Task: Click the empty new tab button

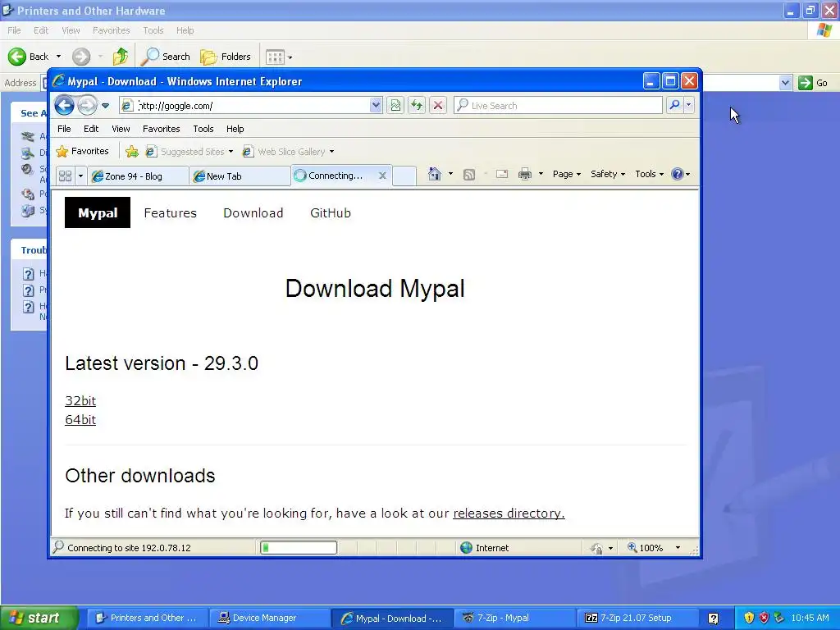Action: click(x=404, y=176)
